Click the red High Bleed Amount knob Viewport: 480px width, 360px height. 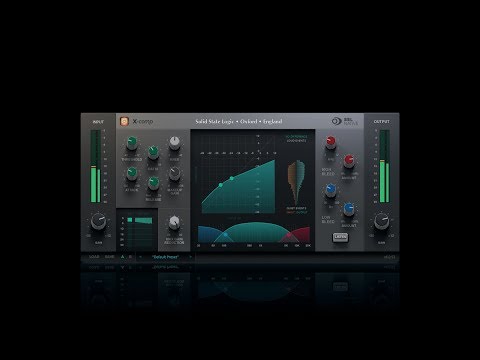[x=349, y=161]
